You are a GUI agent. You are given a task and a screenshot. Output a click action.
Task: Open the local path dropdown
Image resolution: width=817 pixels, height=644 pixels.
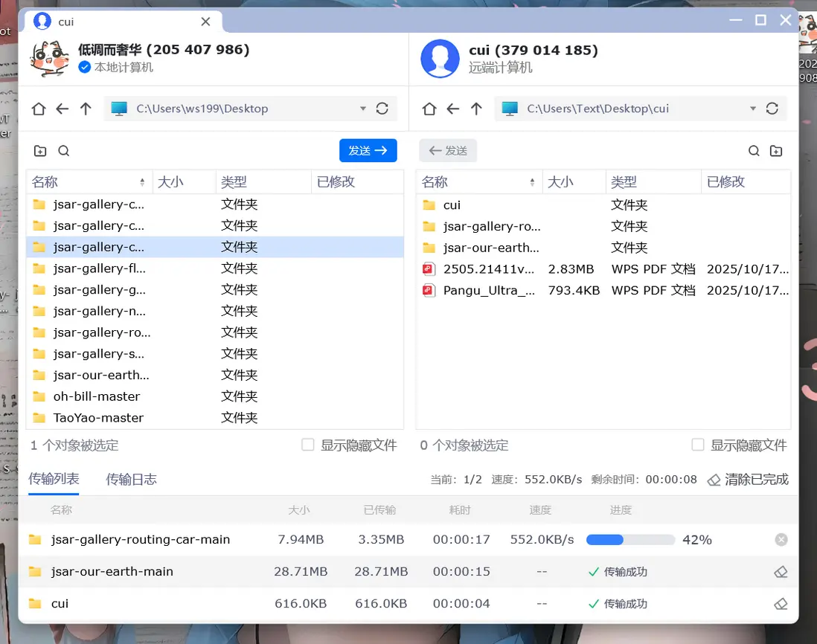pyautogui.click(x=362, y=109)
